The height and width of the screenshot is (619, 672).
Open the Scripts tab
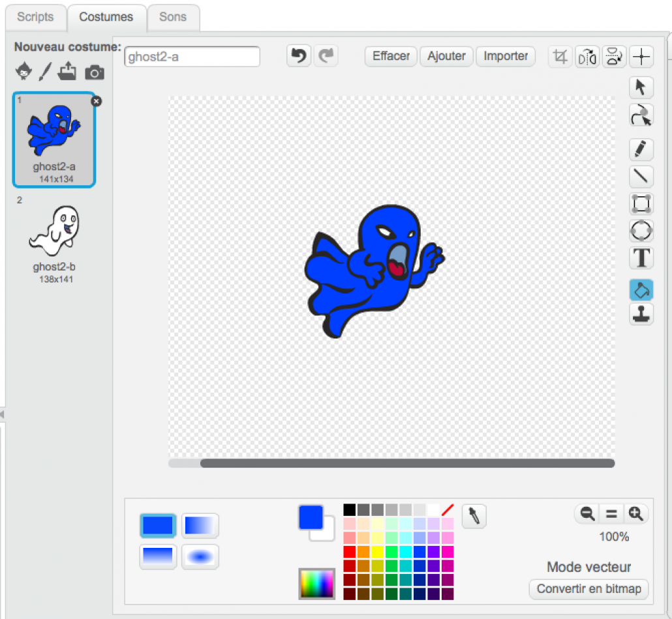point(35,18)
